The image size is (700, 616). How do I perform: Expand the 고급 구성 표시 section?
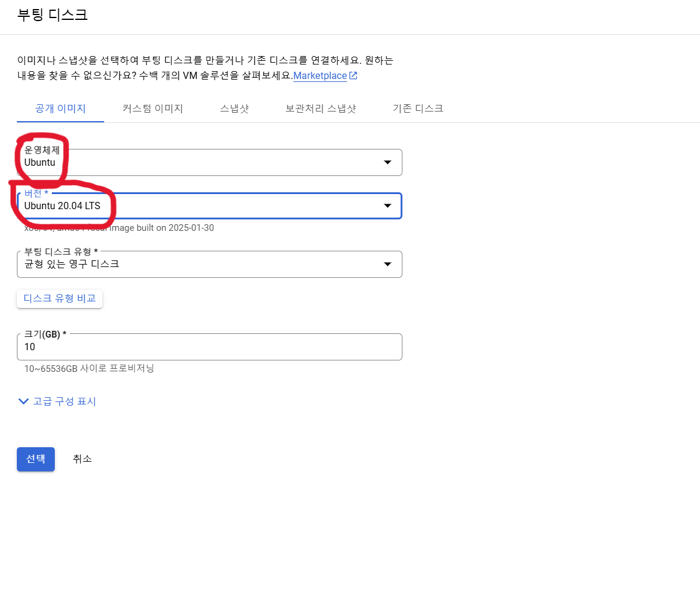(x=64, y=401)
